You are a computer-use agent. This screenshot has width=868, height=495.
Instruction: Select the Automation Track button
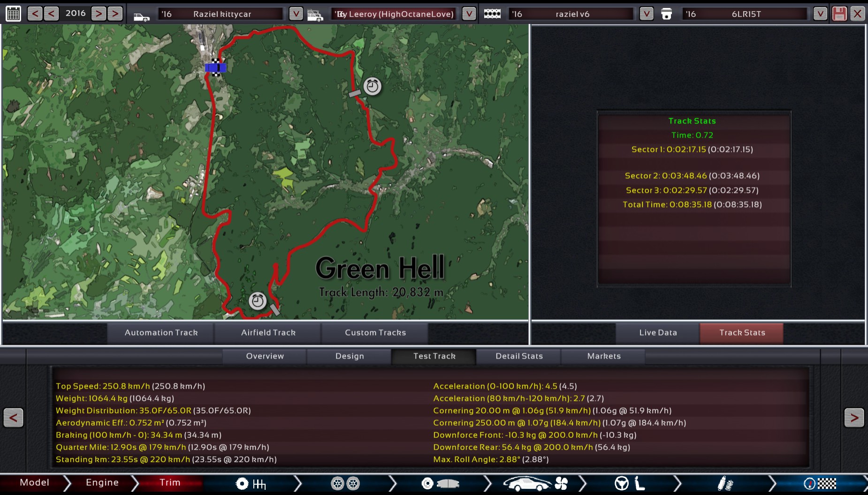click(x=161, y=332)
